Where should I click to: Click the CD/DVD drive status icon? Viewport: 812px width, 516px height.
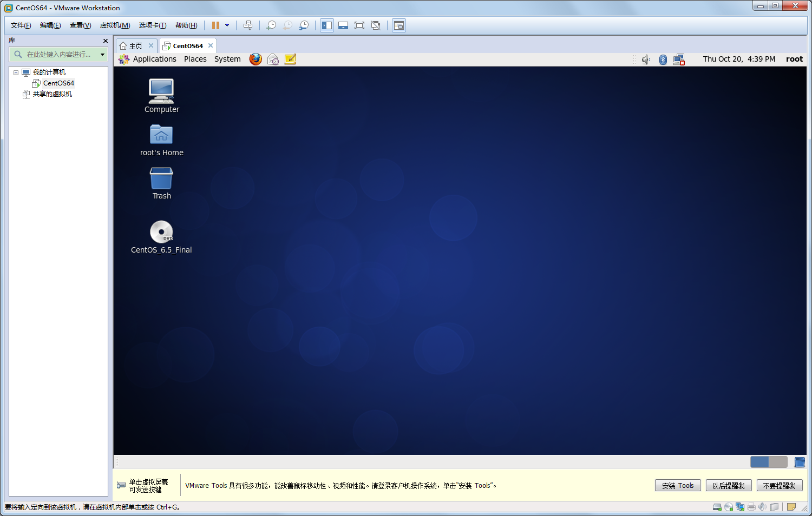729,507
